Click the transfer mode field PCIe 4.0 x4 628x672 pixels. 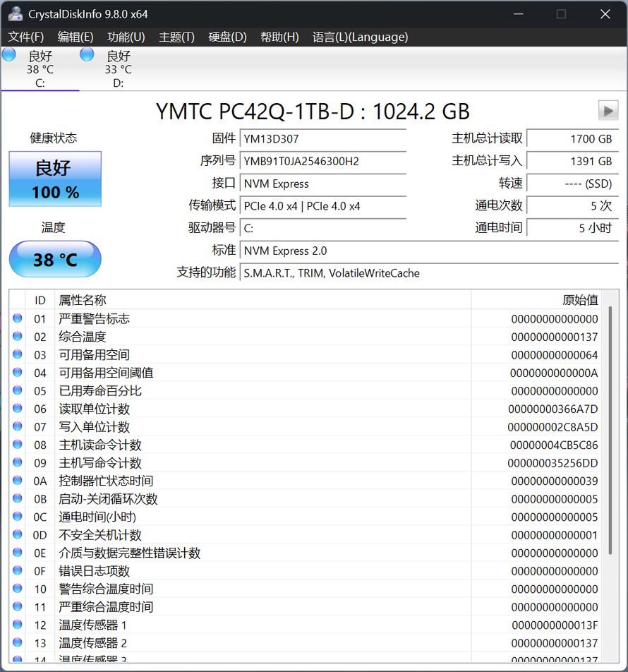[323, 205]
